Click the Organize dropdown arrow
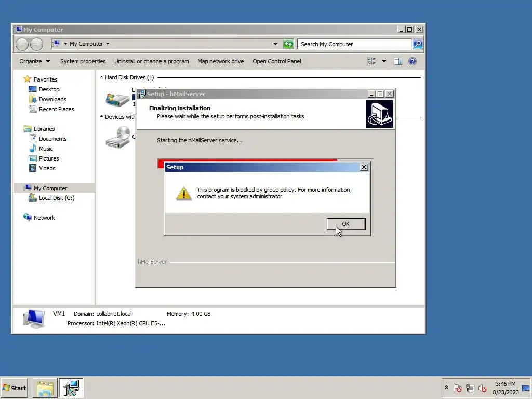This screenshot has width=532, height=399. tap(48, 61)
